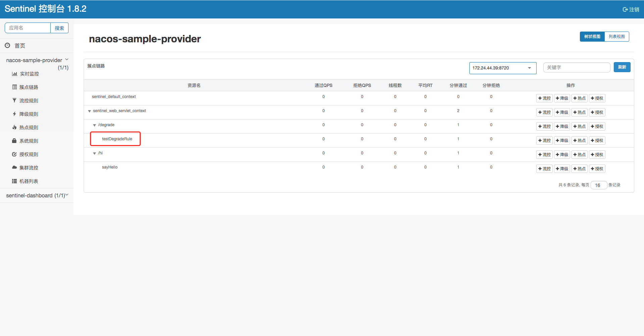Add 降级 rule for sentinel_web_servlet_context
The height and width of the screenshot is (336, 644).
[x=562, y=112]
